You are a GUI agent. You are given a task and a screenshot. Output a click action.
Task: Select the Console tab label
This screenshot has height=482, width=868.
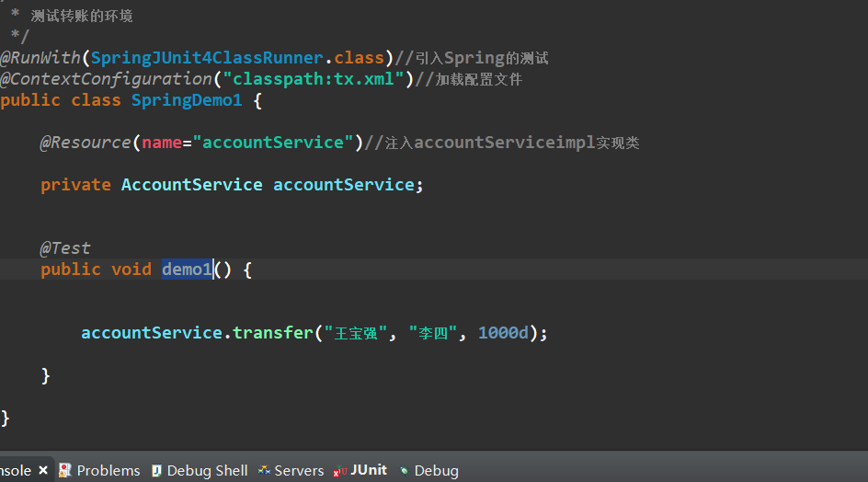[16, 470]
